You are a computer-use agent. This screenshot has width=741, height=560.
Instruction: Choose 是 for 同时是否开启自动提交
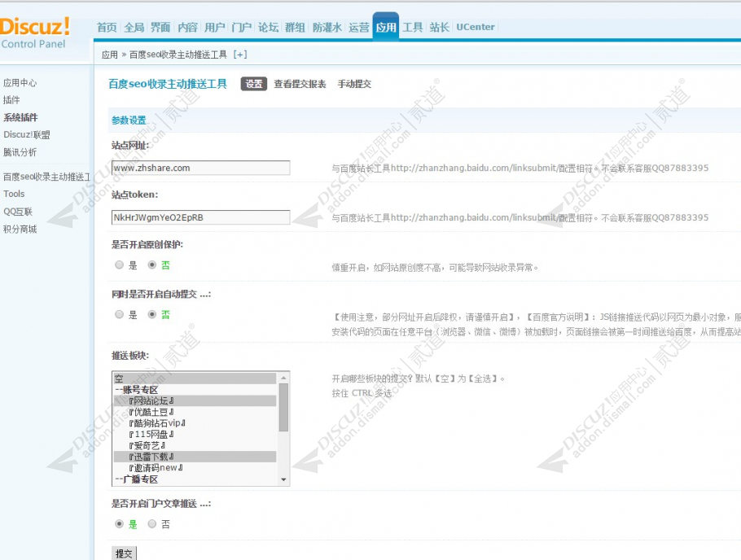120,315
